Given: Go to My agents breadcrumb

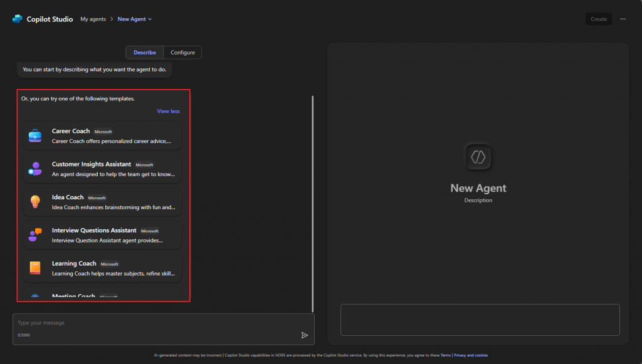Looking at the screenshot, I should [x=93, y=19].
